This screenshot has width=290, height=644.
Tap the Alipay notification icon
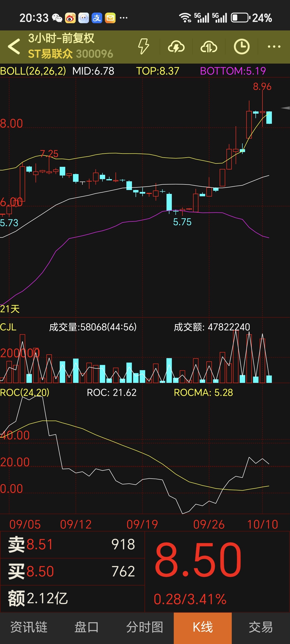(x=97, y=18)
